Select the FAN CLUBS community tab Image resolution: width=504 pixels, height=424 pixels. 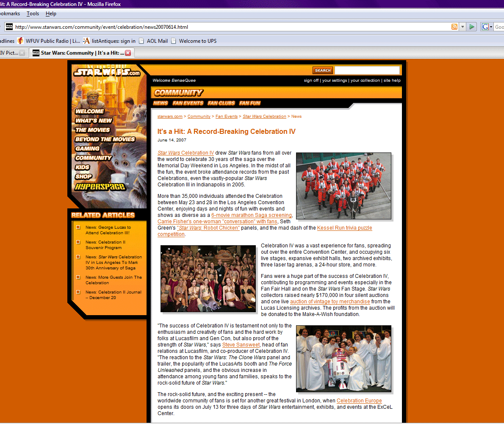click(221, 103)
